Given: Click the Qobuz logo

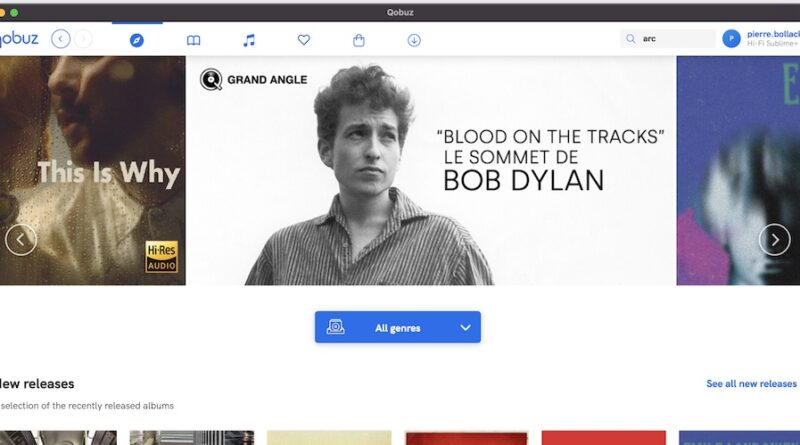Looking at the screenshot, I should coord(18,39).
